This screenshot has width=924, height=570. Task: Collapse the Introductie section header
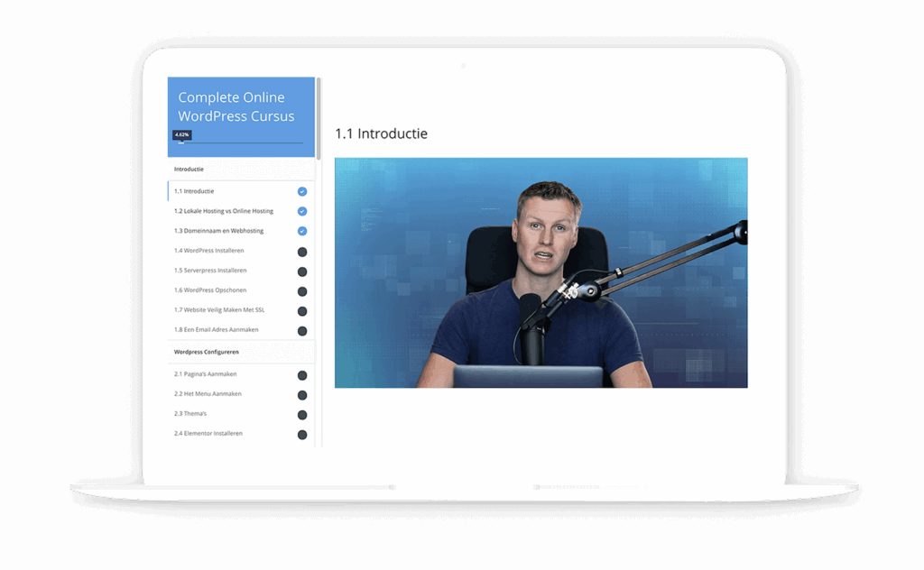click(242, 169)
